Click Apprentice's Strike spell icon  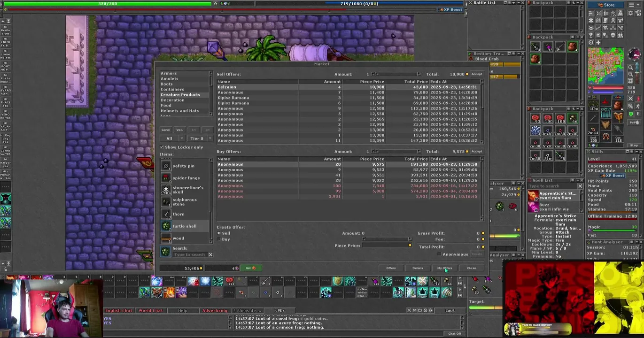click(x=533, y=195)
